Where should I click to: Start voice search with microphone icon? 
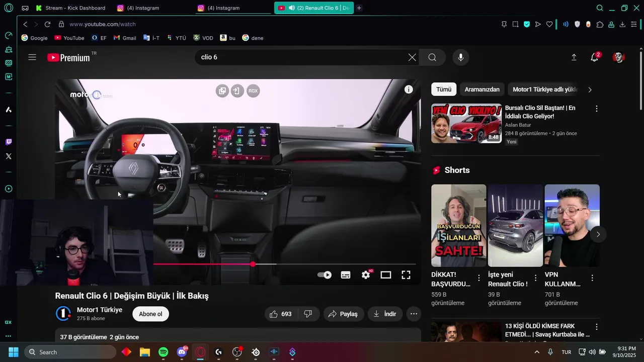[460, 57]
